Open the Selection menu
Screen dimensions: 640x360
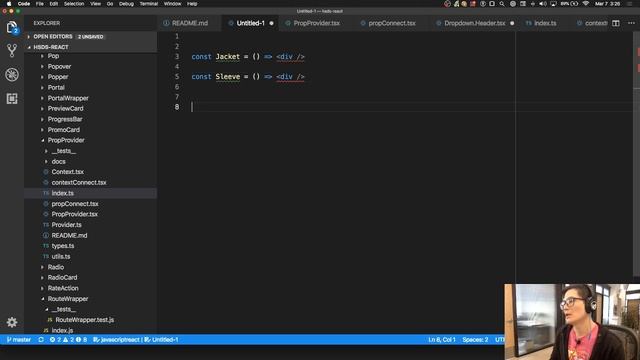[x=74, y=4]
